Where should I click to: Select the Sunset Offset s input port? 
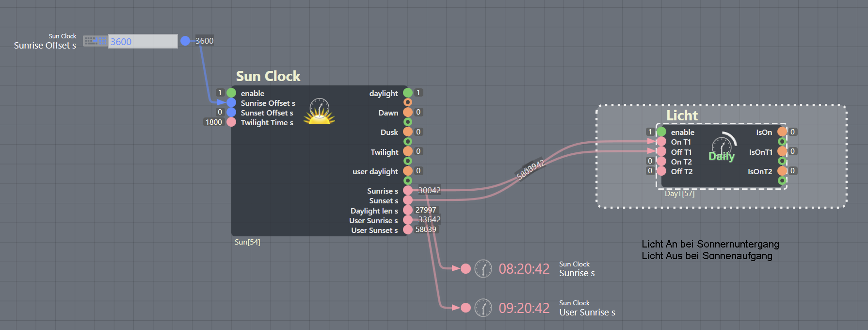click(231, 113)
